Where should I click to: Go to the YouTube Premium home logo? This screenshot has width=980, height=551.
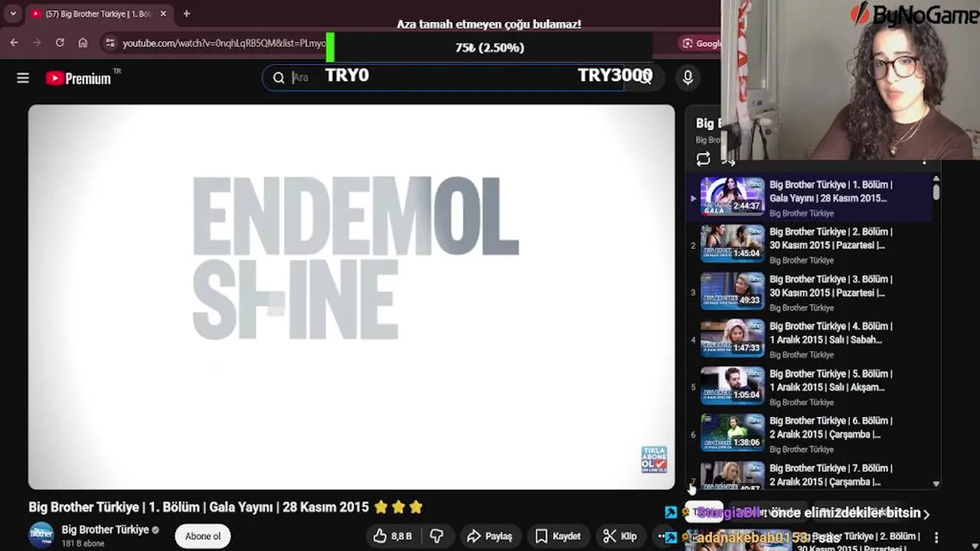78,78
